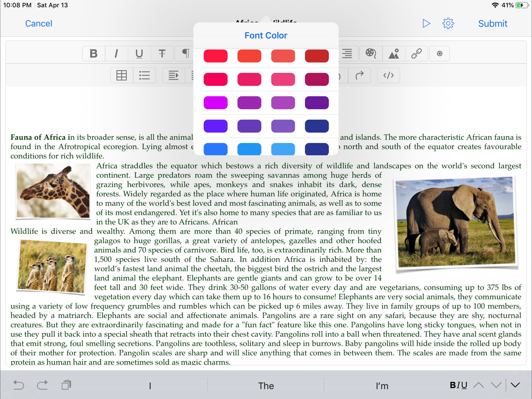
Task: Pick the orange-red swatch in first row
Action: pyautogui.click(x=249, y=56)
